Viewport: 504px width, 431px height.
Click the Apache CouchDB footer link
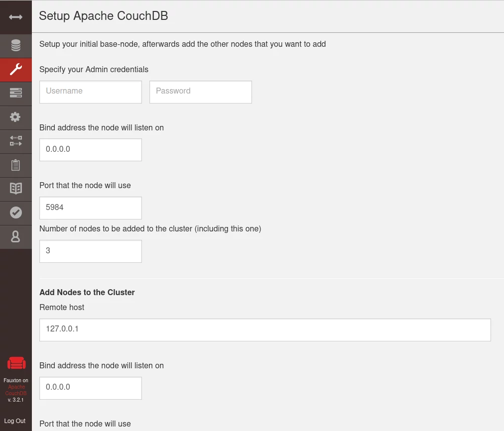[x=16, y=390]
